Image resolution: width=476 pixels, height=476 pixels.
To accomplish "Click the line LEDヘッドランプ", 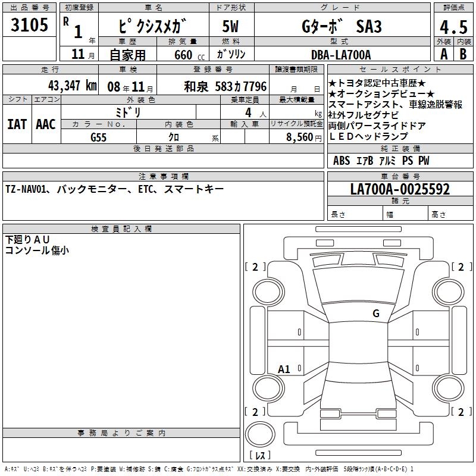I will click(x=368, y=136).
